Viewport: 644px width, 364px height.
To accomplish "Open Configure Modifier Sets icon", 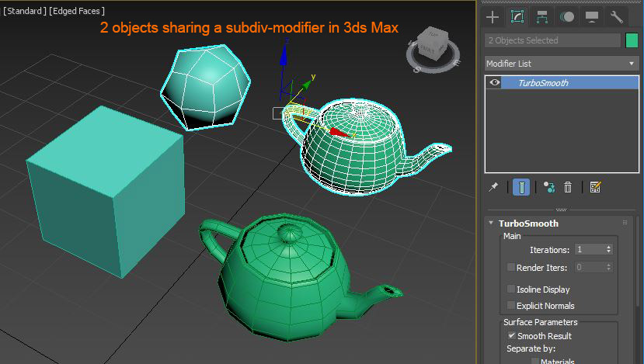I will [595, 187].
